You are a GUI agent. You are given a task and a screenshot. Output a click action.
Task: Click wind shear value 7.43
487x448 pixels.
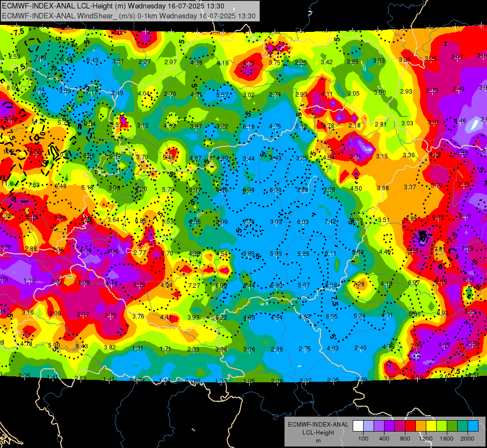[40, 58]
